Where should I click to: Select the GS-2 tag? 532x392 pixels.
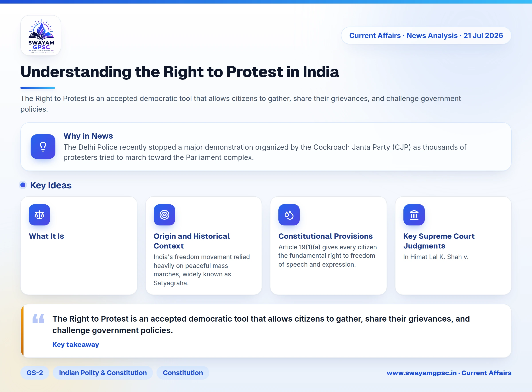pos(35,373)
